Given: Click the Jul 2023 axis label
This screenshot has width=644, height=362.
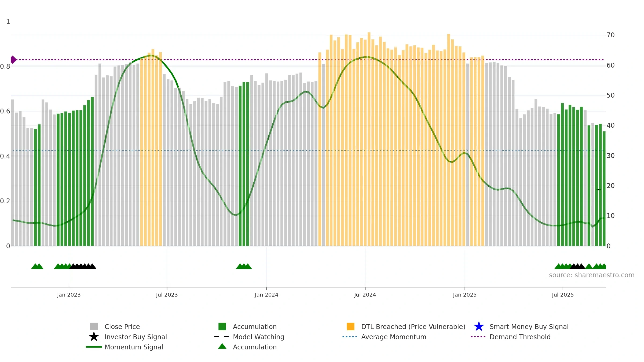Looking at the screenshot, I should (x=167, y=295).
